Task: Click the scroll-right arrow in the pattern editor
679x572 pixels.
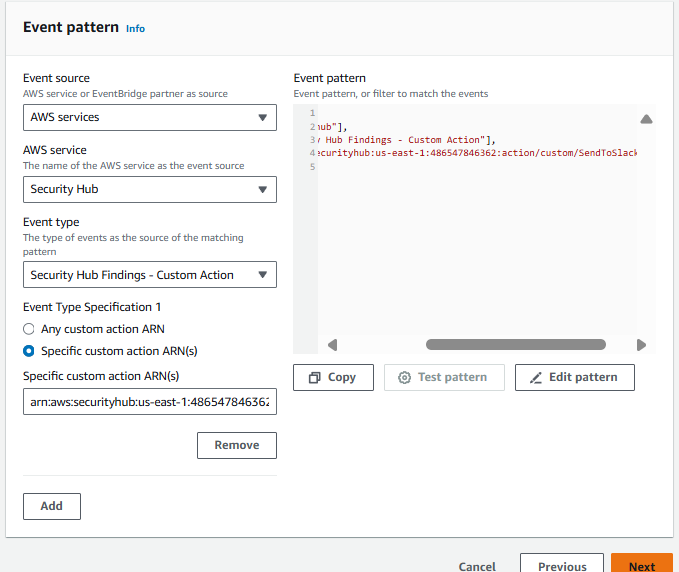Action: click(641, 345)
